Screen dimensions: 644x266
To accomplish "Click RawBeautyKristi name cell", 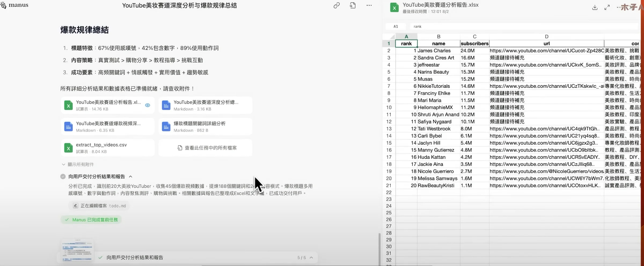I will [x=439, y=185].
